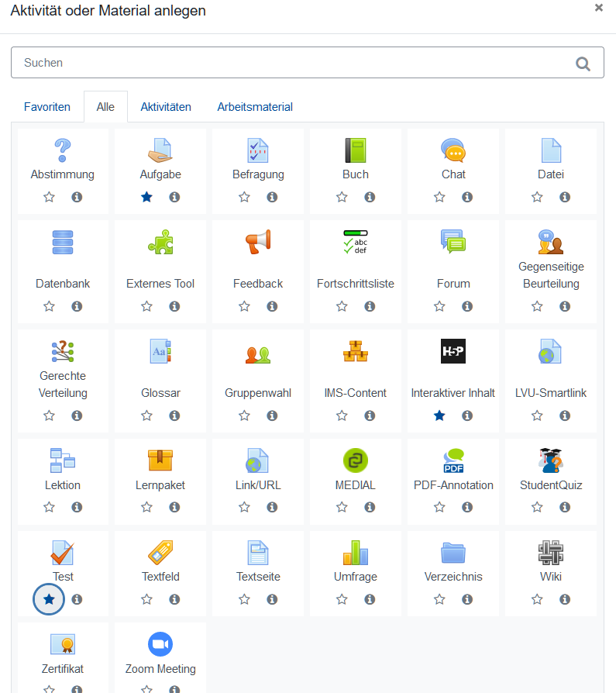Open info for the Test activity
The width and height of the screenshot is (616, 693).
click(x=77, y=599)
